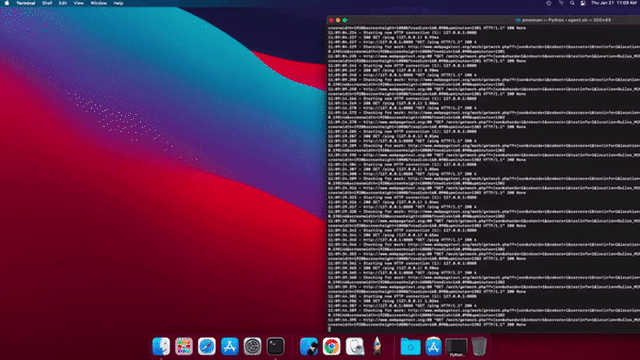Restore the minimized Python window from Dock
640x360 pixels.
456,347
